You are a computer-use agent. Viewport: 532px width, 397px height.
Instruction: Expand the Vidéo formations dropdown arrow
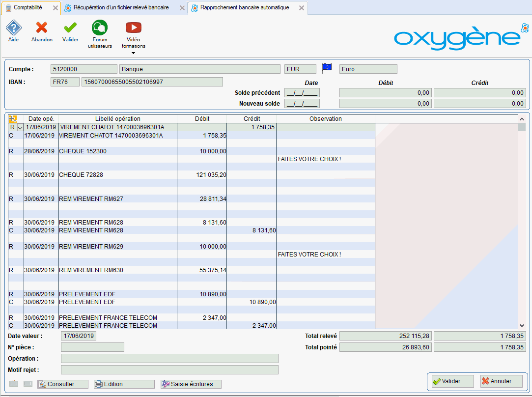click(x=133, y=53)
